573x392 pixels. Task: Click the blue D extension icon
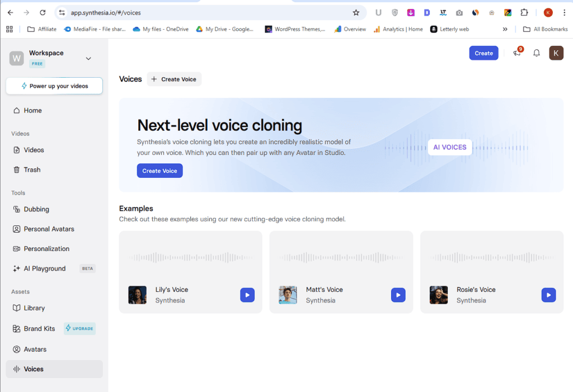[427, 13]
